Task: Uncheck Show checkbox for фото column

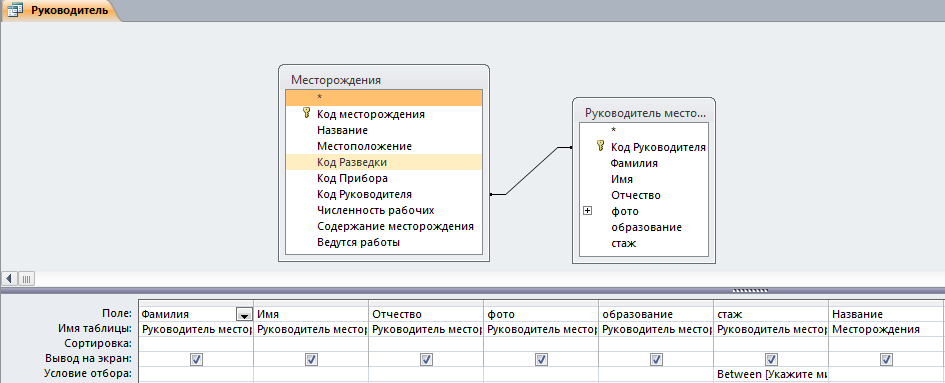Action: pyautogui.click(x=541, y=359)
